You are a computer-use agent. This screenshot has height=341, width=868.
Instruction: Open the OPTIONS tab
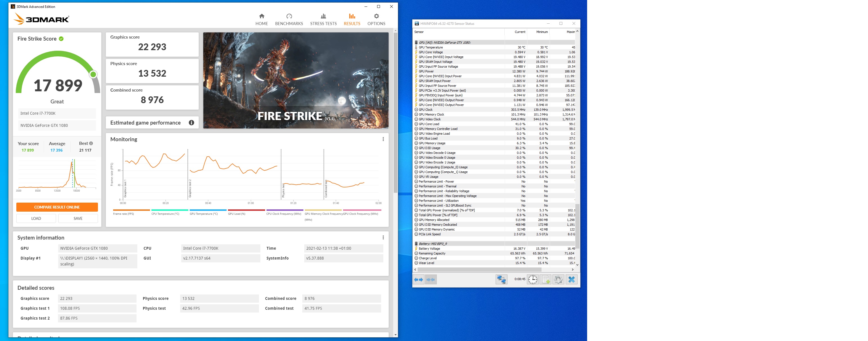point(376,19)
